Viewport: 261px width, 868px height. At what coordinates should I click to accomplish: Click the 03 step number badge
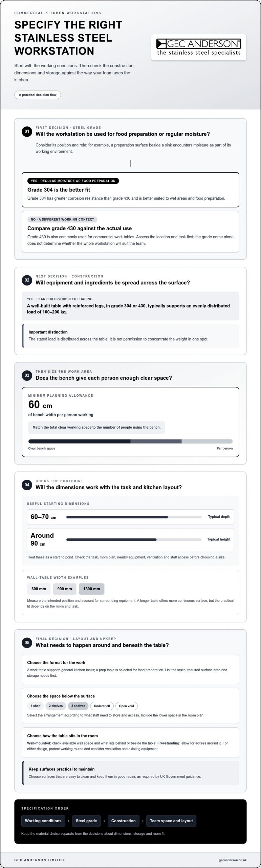click(x=27, y=375)
